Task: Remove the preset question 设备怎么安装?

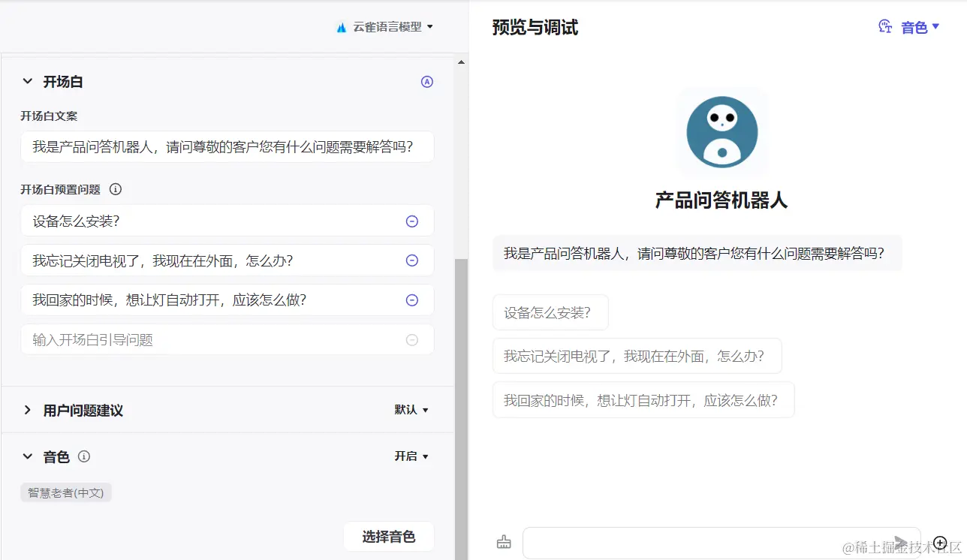Action: pyautogui.click(x=411, y=221)
